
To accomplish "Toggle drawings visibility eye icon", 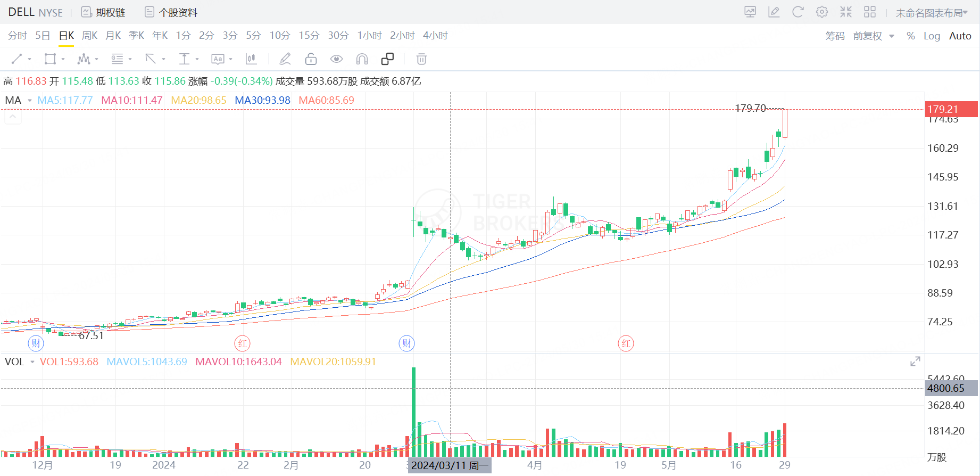I will pos(336,59).
